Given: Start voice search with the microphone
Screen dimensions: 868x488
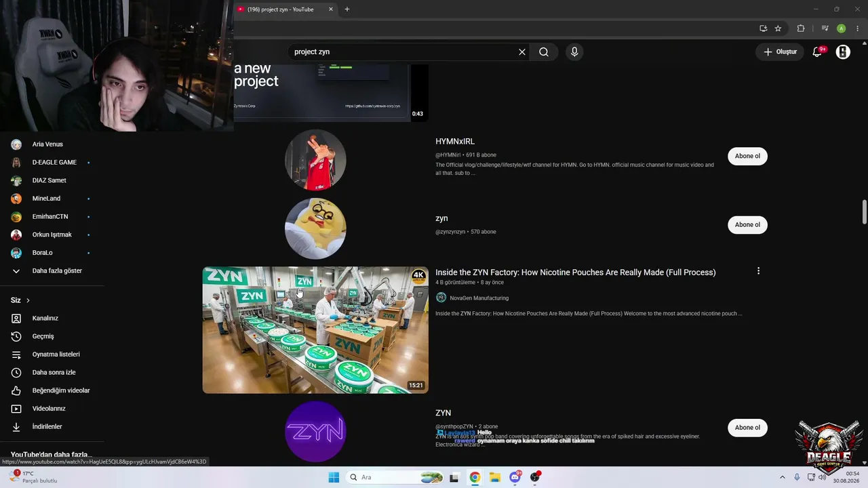Looking at the screenshot, I should point(574,52).
